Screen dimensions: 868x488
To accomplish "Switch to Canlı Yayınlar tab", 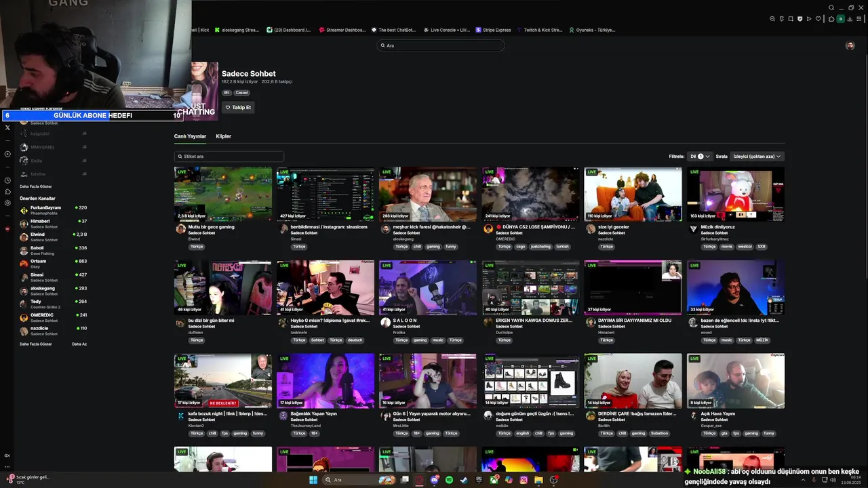I will pyautogui.click(x=190, y=136).
